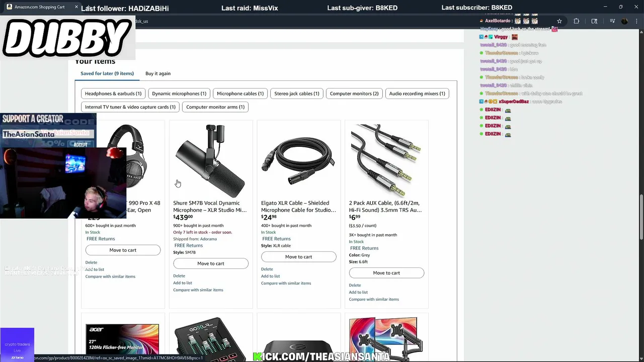Viewport: 644px width, 362px height.
Task: Open the Elgato XLR Cable product title link
Action: 298,207
